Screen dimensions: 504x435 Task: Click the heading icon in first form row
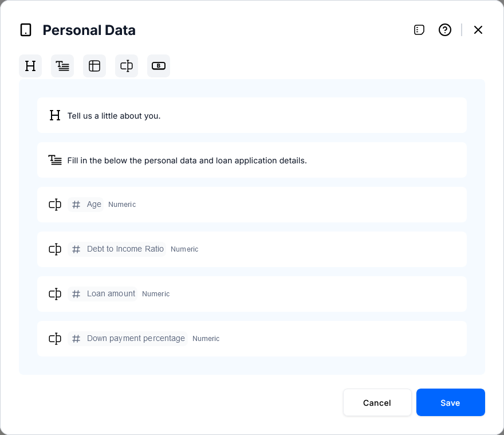pyautogui.click(x=55, y=115)
